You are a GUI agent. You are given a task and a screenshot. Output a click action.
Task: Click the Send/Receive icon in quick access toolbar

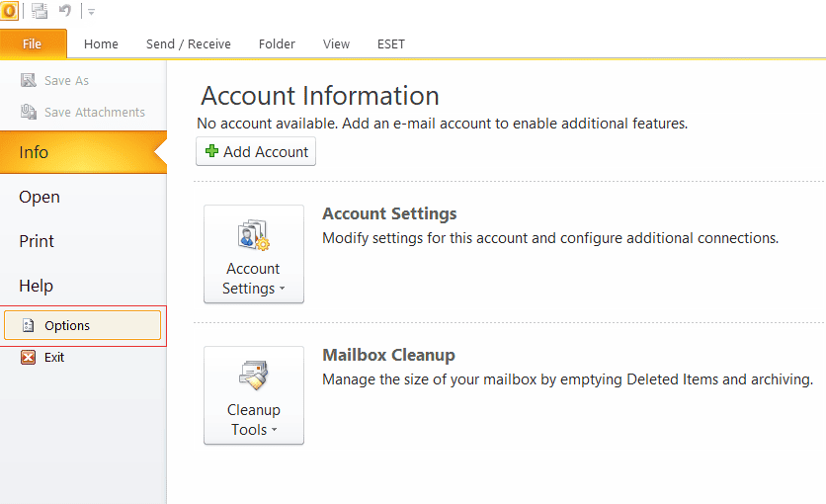point(40,12)
